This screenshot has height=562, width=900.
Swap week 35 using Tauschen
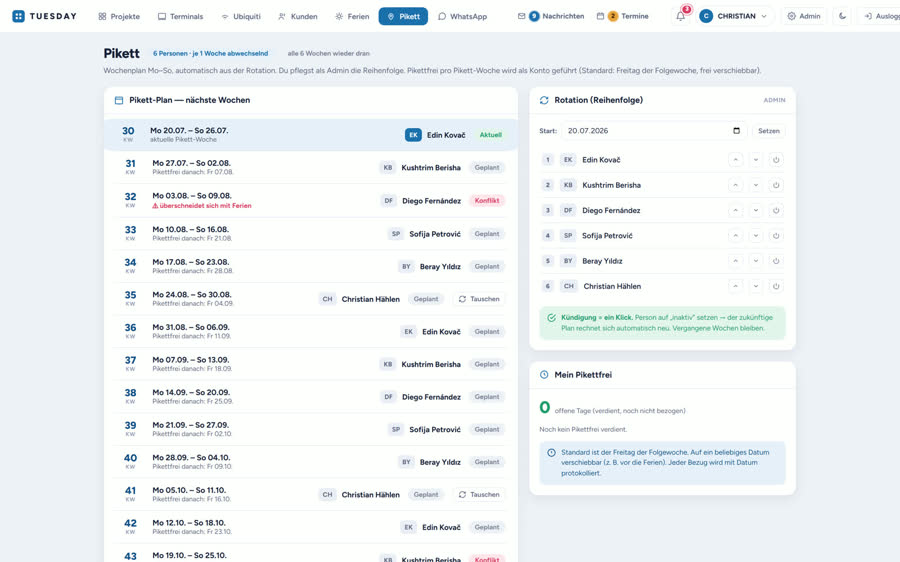pyautogui.click(x=479, y=299)
